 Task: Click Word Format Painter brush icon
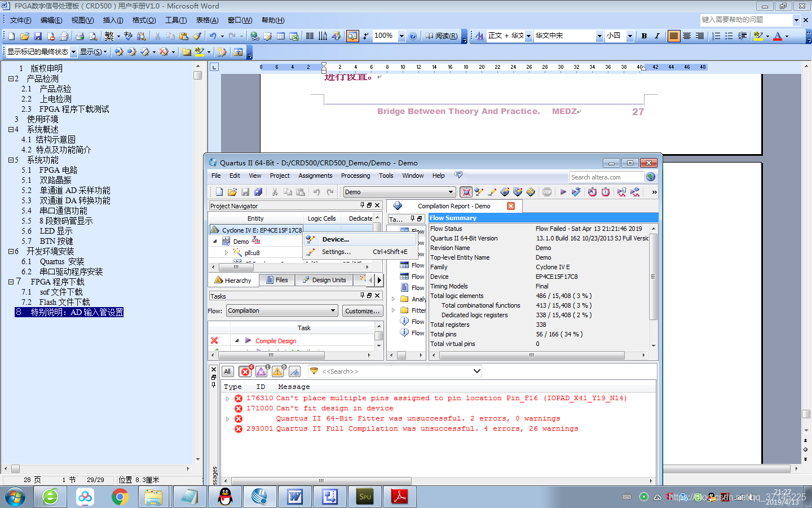tap(197, 36)
